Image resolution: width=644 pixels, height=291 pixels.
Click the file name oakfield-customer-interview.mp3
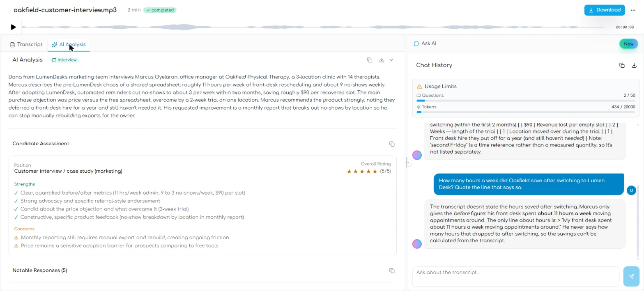pyautogui.click(x=65, y=10)
